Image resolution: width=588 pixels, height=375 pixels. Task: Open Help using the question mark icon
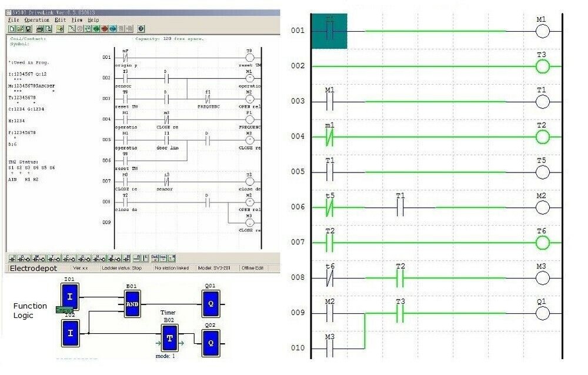pos(141,28)
